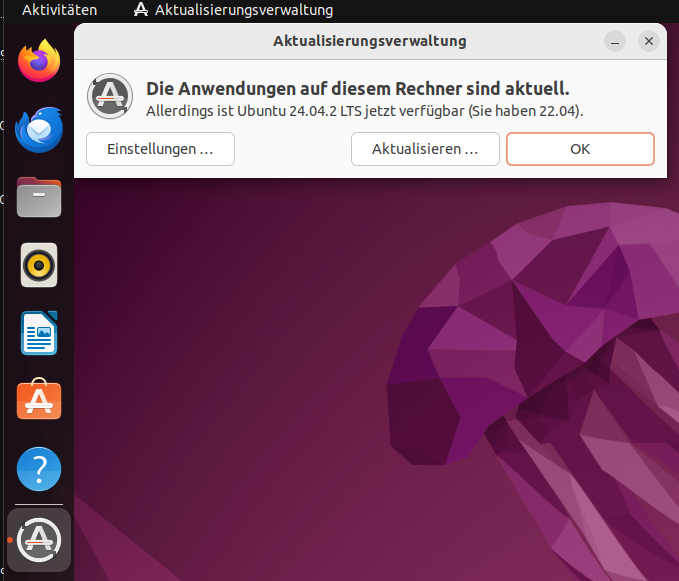Screen dimensions: 679x581
Task: Open the Help icon in dock
Action: 39,469
